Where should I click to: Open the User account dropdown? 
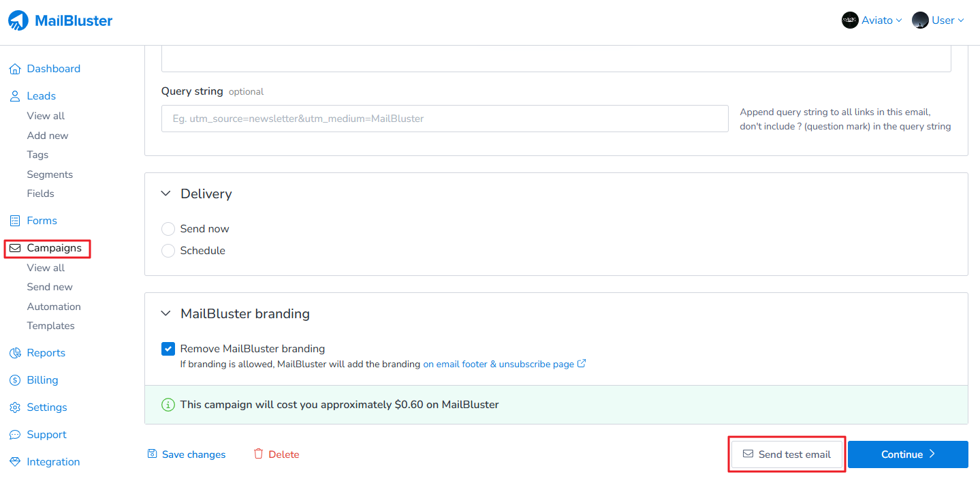tap(938, 20)
